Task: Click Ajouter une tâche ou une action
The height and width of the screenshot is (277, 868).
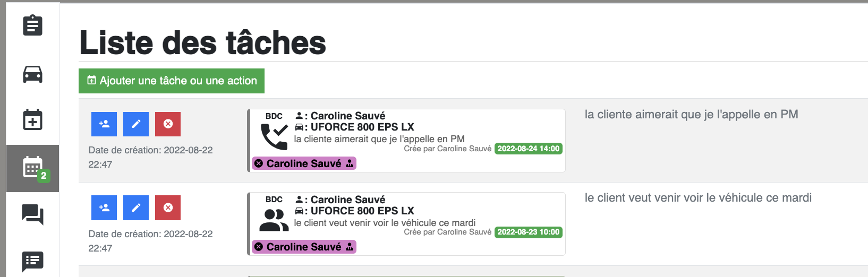Action: [172, 81]
